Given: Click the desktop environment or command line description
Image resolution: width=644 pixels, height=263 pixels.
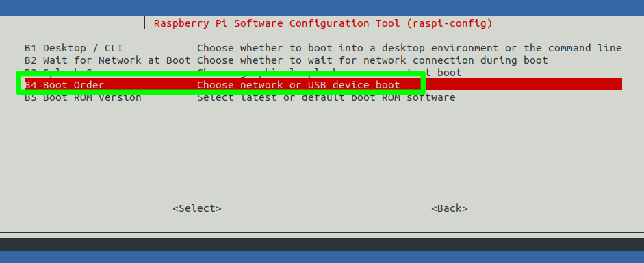Looking at the screenshot, I should click(409, 48).
